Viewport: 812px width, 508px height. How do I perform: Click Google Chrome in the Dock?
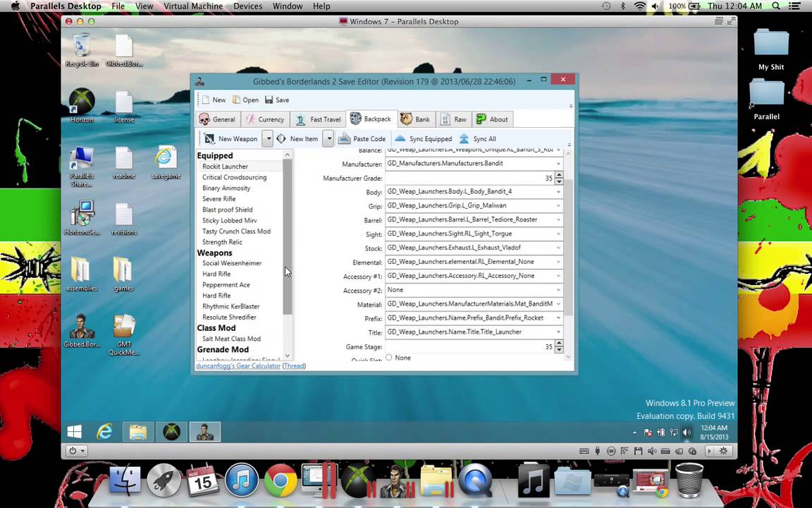click(x=280, y=482)
